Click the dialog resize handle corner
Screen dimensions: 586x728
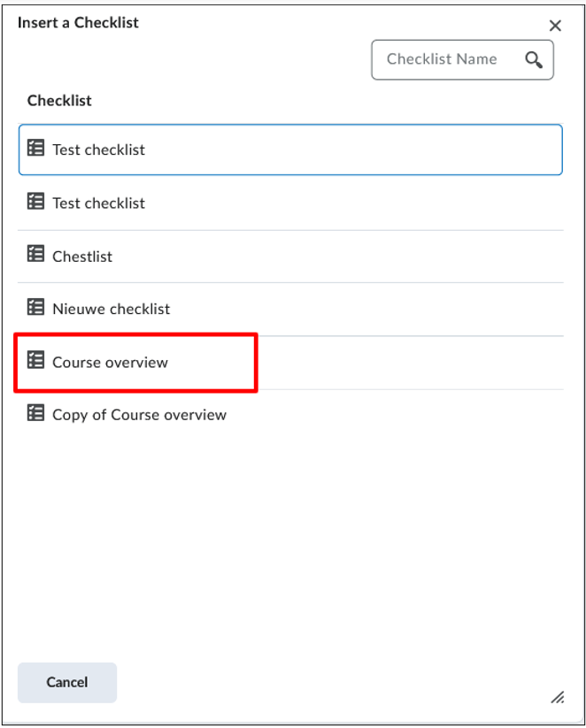[557, 698]
